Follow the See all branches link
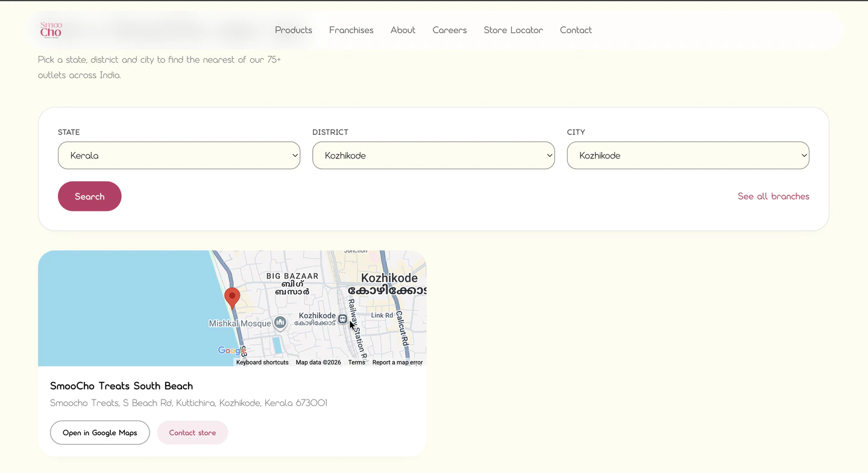 point(773,196)
